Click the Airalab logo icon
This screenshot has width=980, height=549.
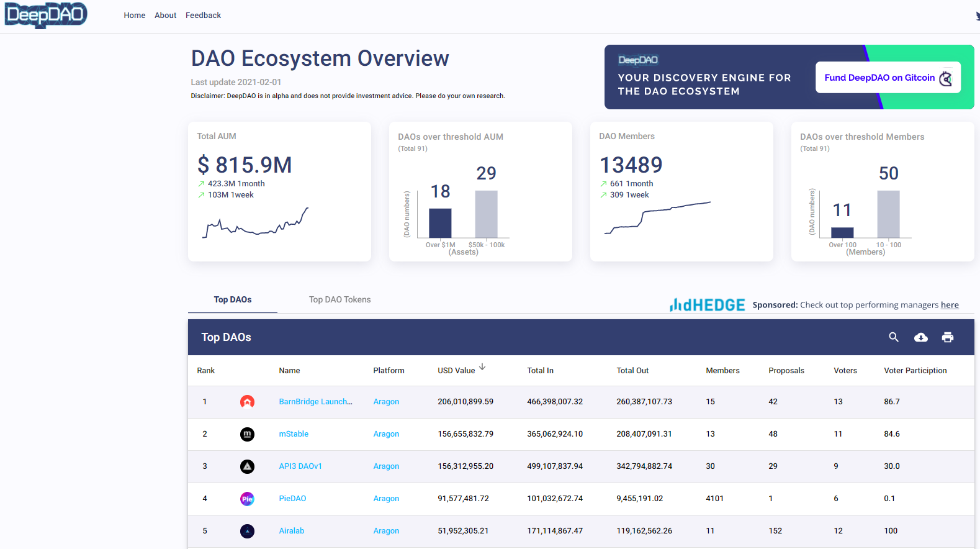(247, 531)
